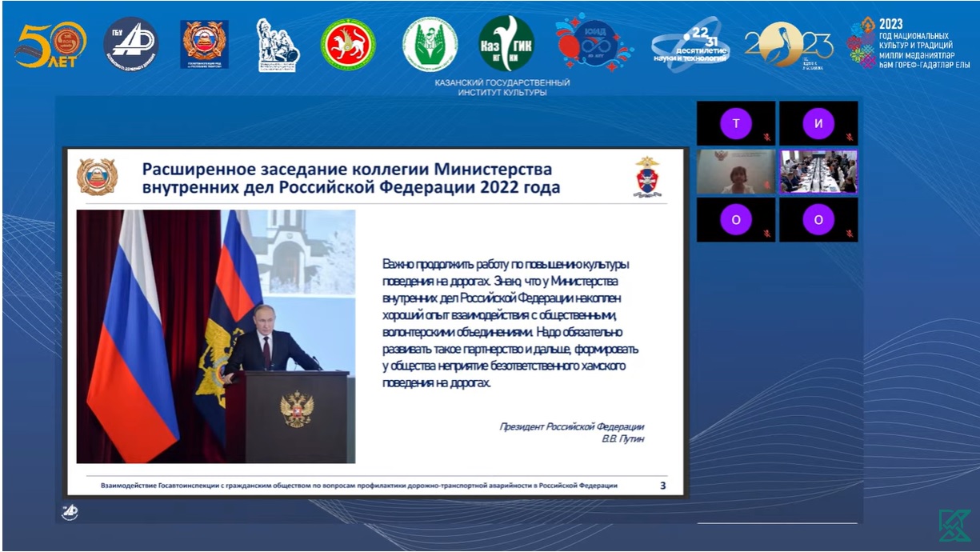Click the muted microphone icon on the T tile
The image size is (980, 552).
(x=766, y=138)
